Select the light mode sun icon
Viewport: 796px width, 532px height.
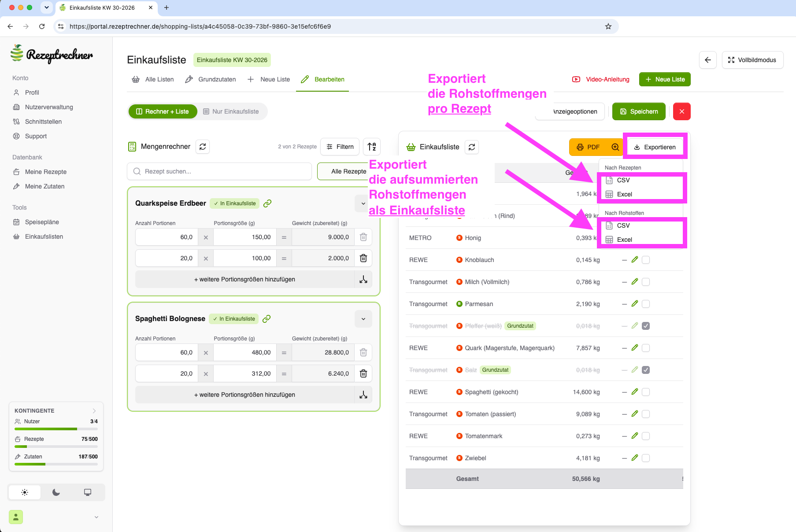(x=25, y=492)
